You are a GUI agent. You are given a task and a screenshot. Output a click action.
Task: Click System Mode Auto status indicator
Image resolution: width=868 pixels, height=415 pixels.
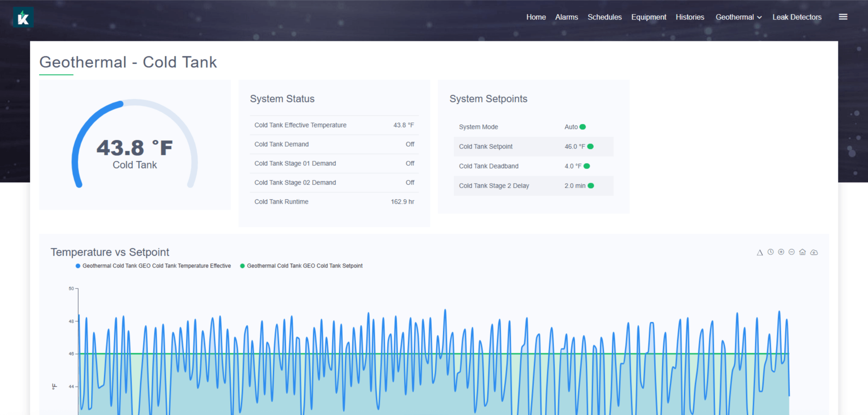point(583,127)
